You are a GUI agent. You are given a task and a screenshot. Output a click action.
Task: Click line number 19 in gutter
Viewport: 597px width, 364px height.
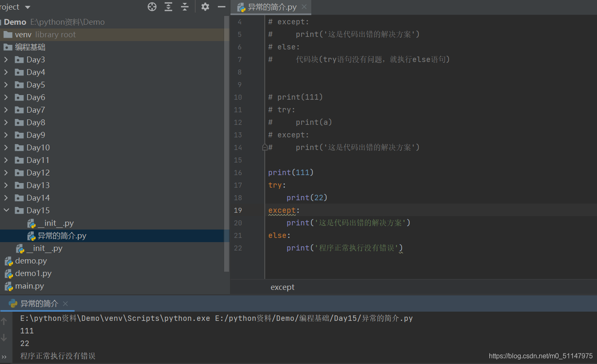click(238, 210)
